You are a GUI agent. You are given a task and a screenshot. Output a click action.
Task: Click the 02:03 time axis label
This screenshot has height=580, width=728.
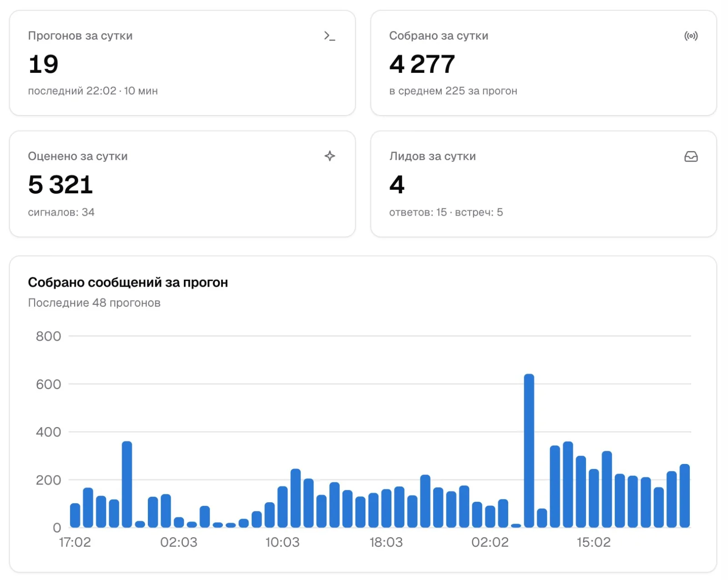point(179,542)
